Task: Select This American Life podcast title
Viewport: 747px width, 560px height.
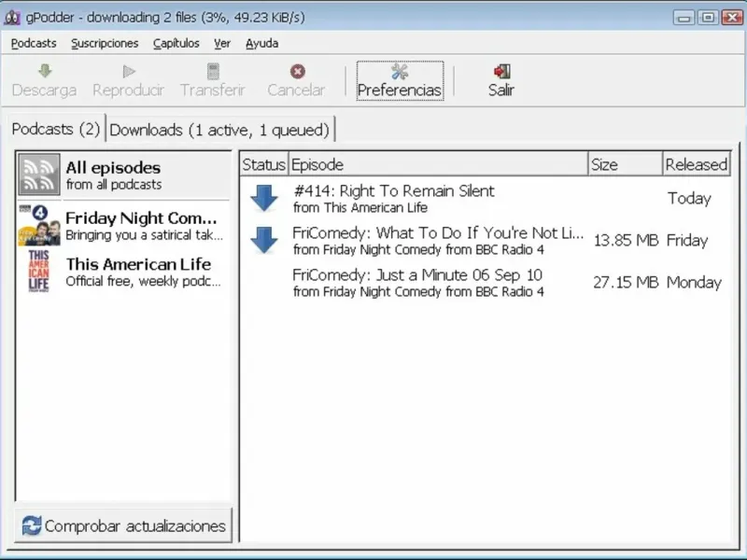Action: tap(138, 264)
